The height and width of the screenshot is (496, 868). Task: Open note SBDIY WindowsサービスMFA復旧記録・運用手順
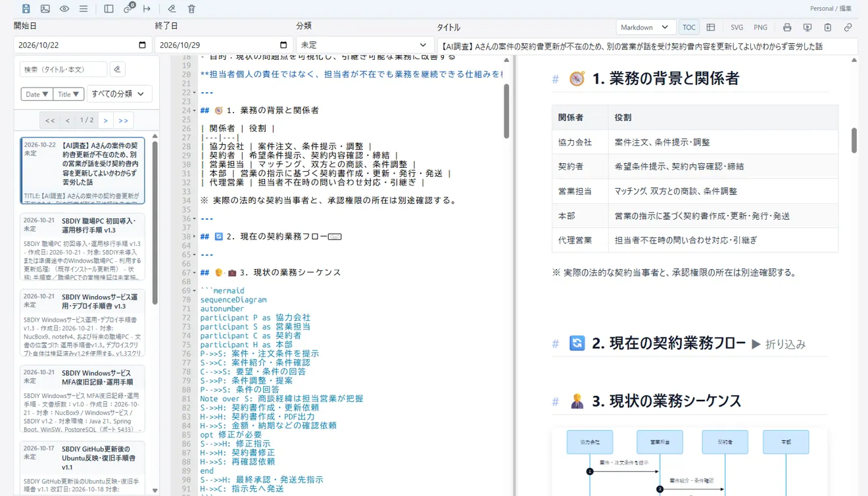pyautogui.click(x=83, y=399)
